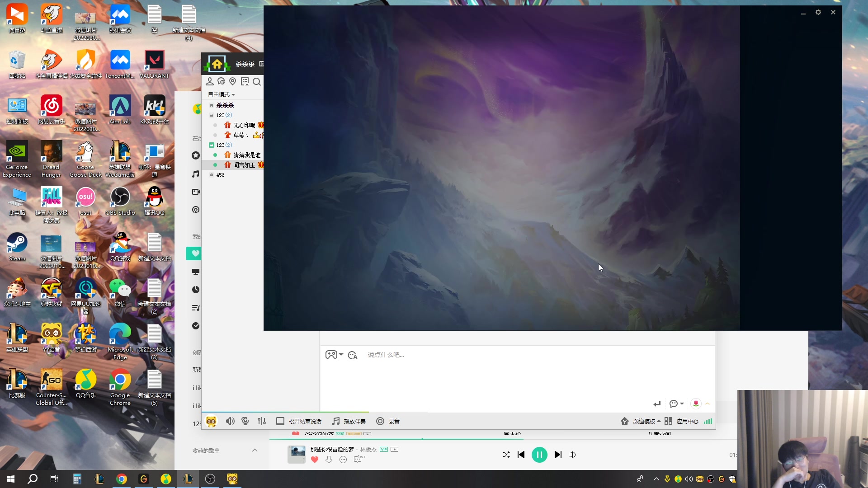Skip to the next track
The image size is (868, 488).
(x=558, y=455)
